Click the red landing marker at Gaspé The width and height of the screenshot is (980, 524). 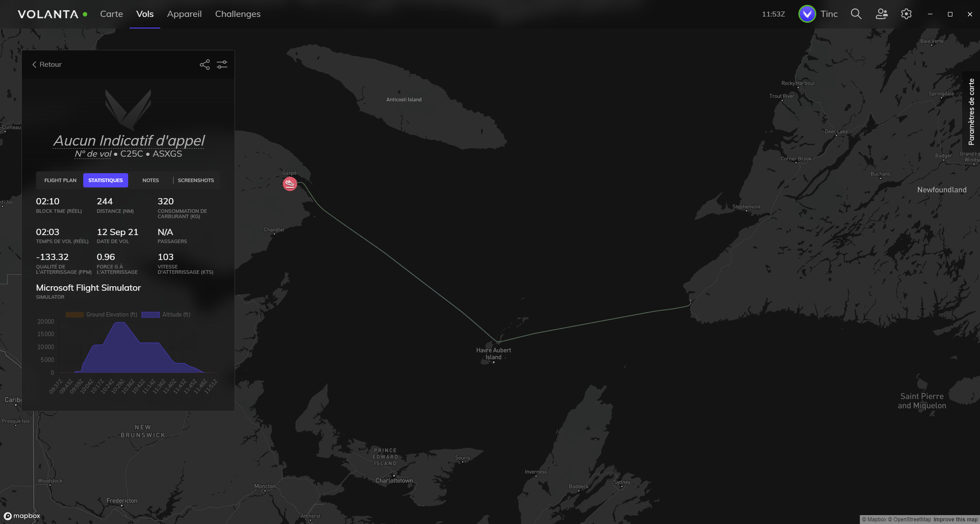tap(290, 183)
